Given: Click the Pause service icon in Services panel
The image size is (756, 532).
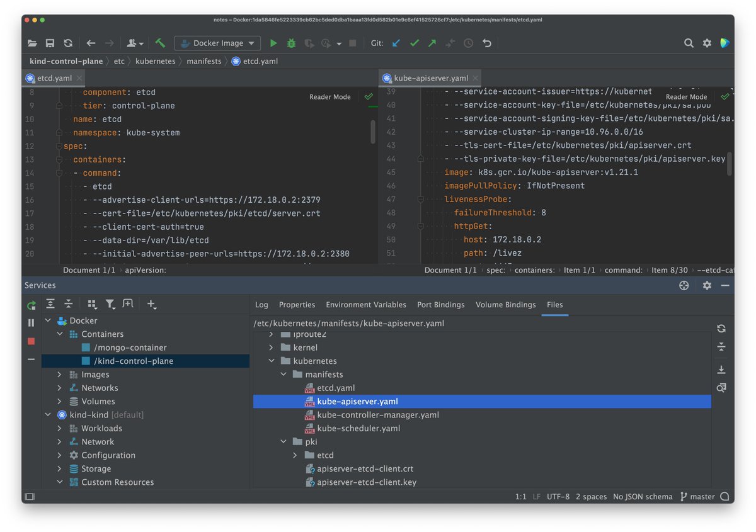Looking at the screenshot, I should point(31,322).
